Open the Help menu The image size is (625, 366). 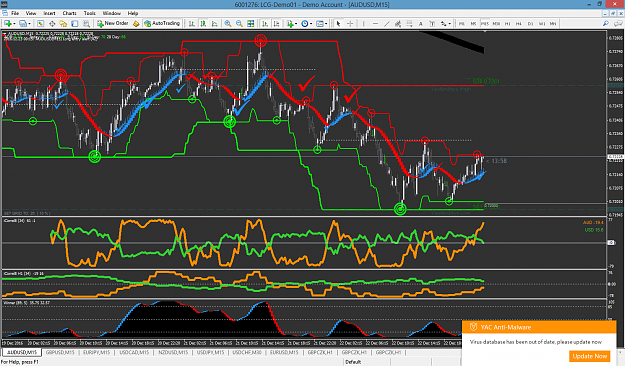point(133,13)
